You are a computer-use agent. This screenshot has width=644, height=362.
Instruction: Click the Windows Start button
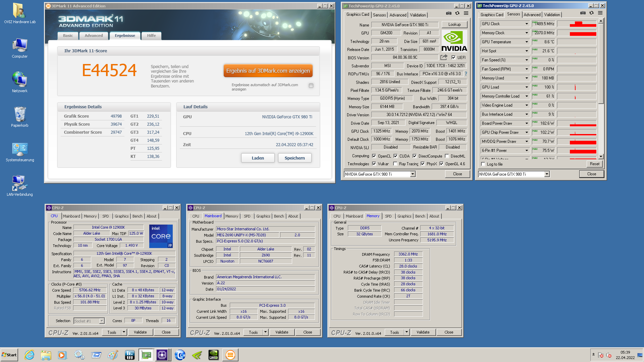pyautogui.click(x=9, y=355)
